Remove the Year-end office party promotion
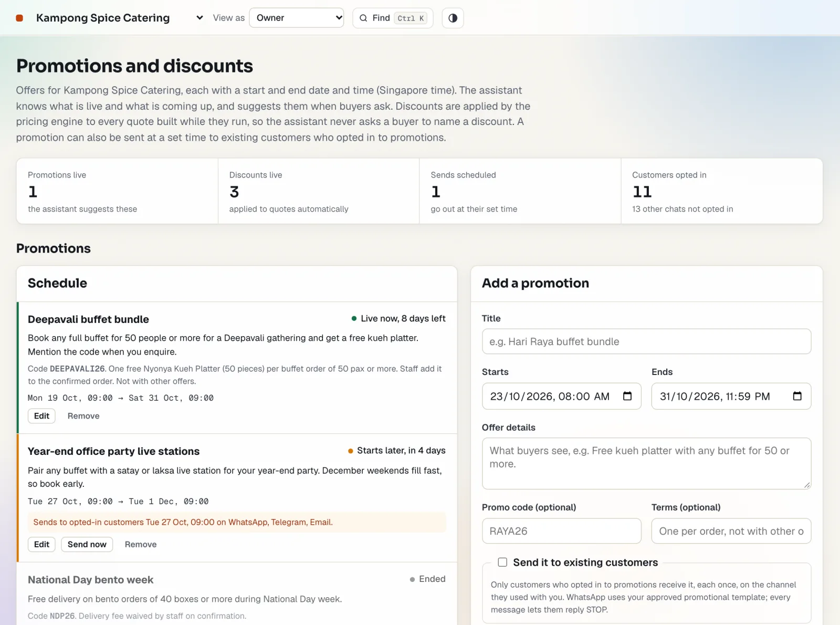This screenshot has height=625, width=840. (x=141, y=545)
